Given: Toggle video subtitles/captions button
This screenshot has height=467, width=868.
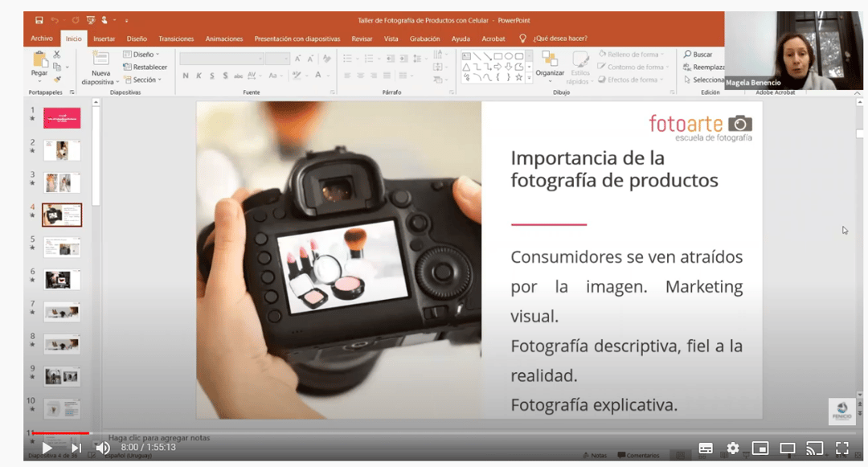Looking at the screenshot, I should (x=706, y=448).
